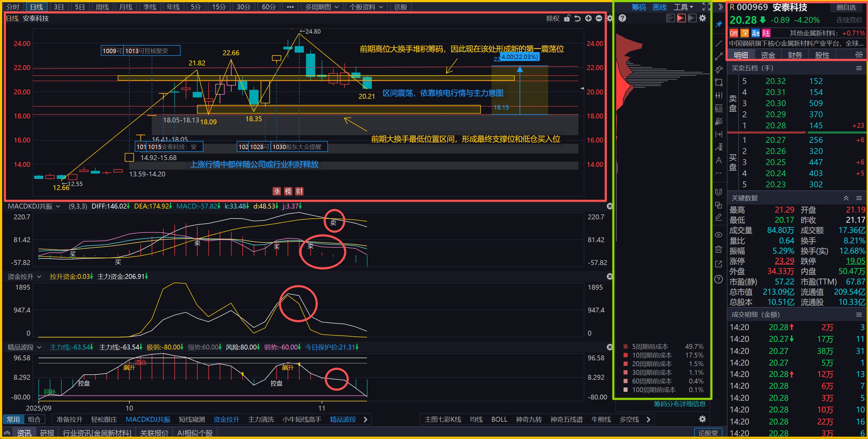
Task: Switch to the 资金 tab
Action: pyautogui.click(x=768, y=55)
